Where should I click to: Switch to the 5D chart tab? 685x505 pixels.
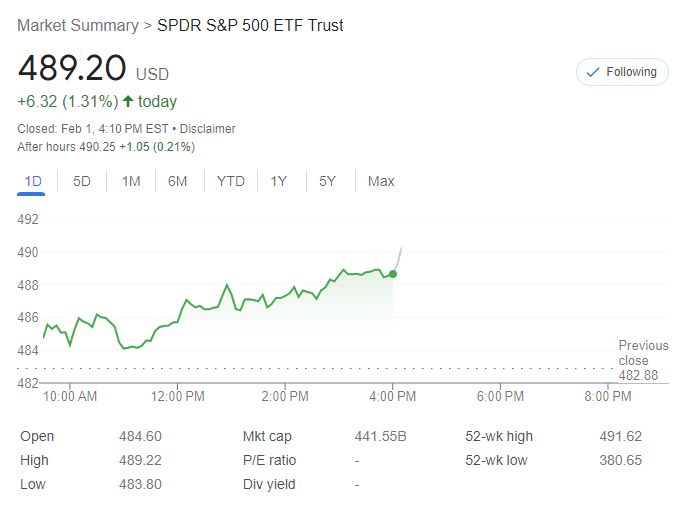click(82, 181)
